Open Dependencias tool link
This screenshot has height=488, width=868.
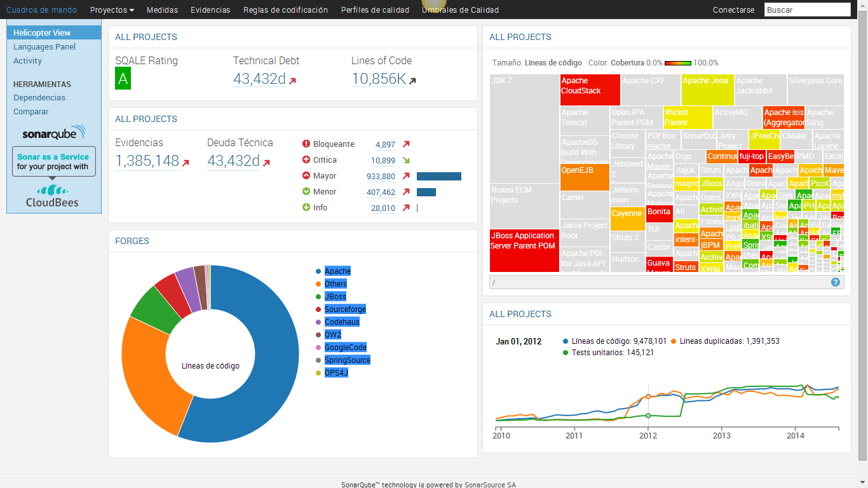point(39,98)
